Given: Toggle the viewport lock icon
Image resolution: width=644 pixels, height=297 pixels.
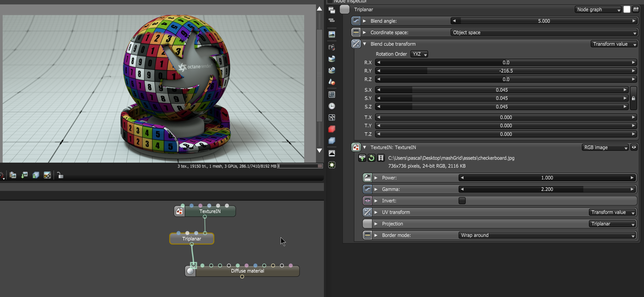Looking at the screenshot, I should click(60, 175).
